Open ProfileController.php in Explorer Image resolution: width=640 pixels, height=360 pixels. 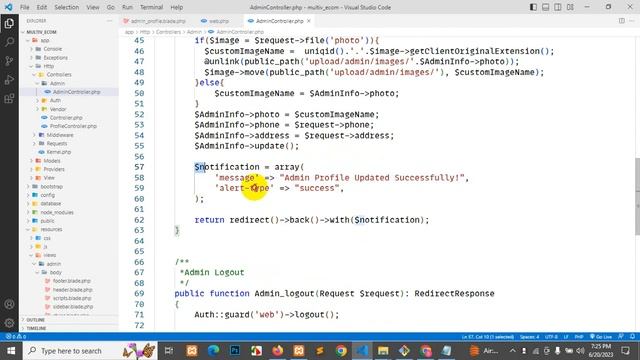click(x=69, y=126)
